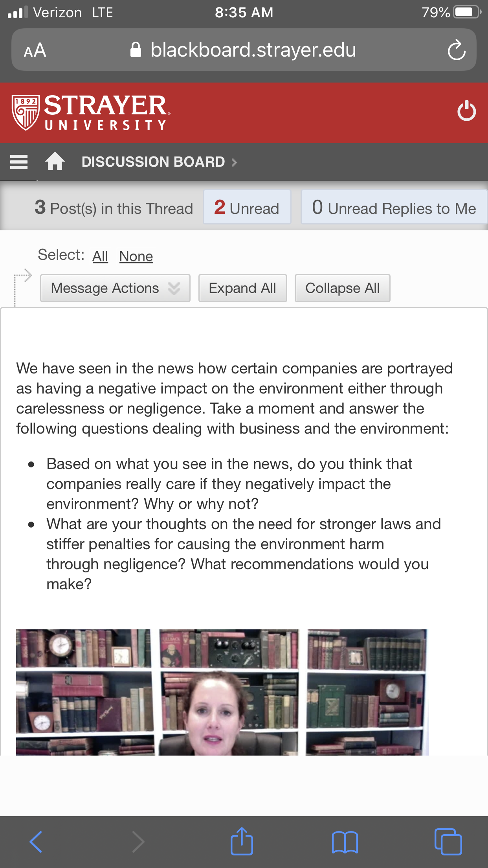Click the Expand All button

[x=242, y=288]
